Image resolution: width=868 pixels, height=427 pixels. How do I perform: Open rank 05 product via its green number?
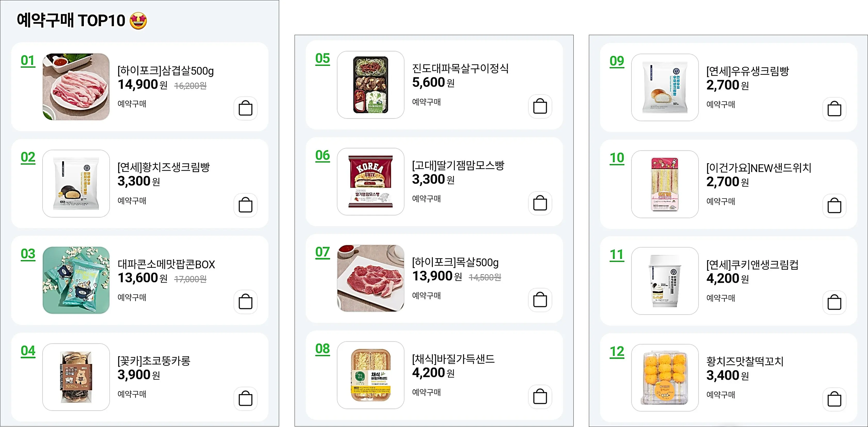pyautogui.click(x=322, y=59)
